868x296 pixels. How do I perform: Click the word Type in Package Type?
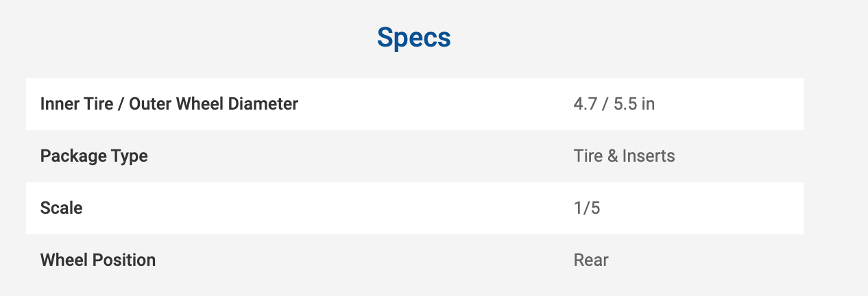click(x=131, y=156)
